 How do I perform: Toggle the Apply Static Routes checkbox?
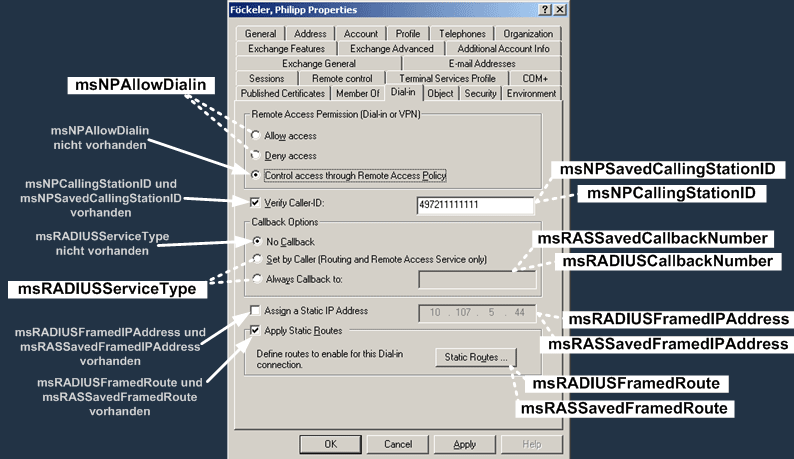[x=255, y=330]
